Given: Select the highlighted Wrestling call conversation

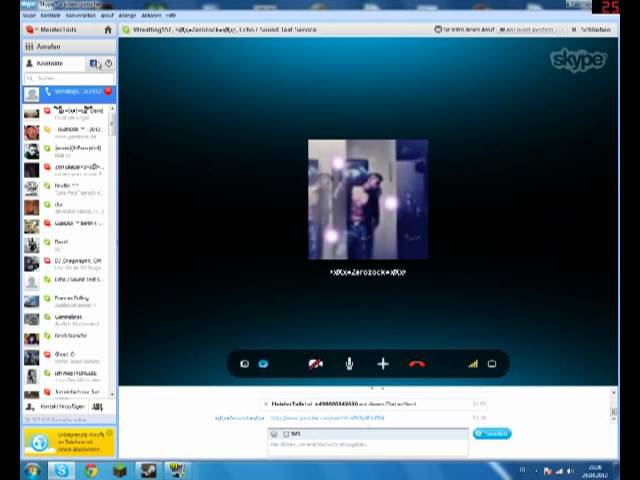Looking at the screenshot, I should [x=69, y=94].
